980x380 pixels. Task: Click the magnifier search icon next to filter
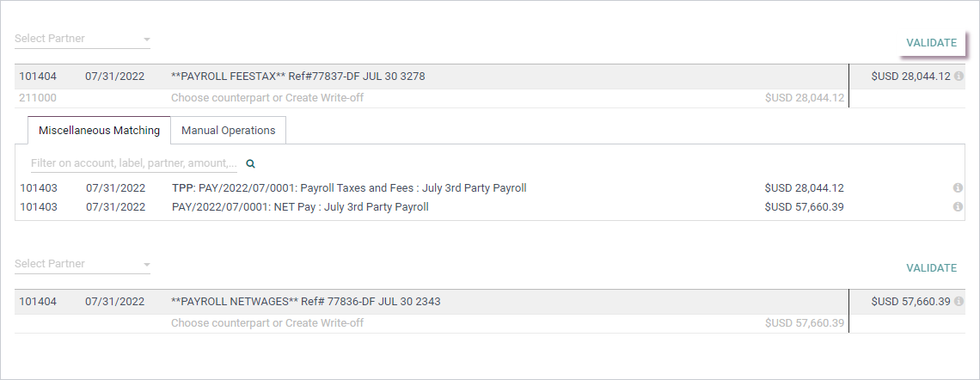click(251, 163)
